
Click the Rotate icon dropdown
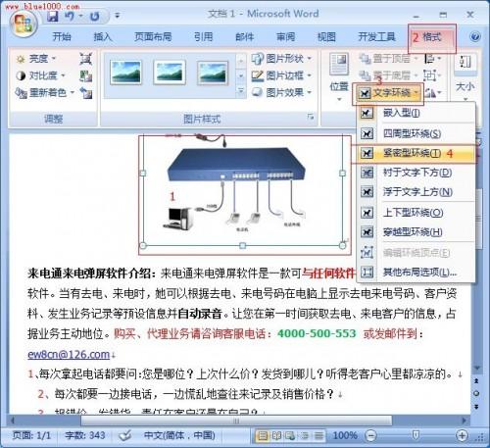click(x=432, y=93)
